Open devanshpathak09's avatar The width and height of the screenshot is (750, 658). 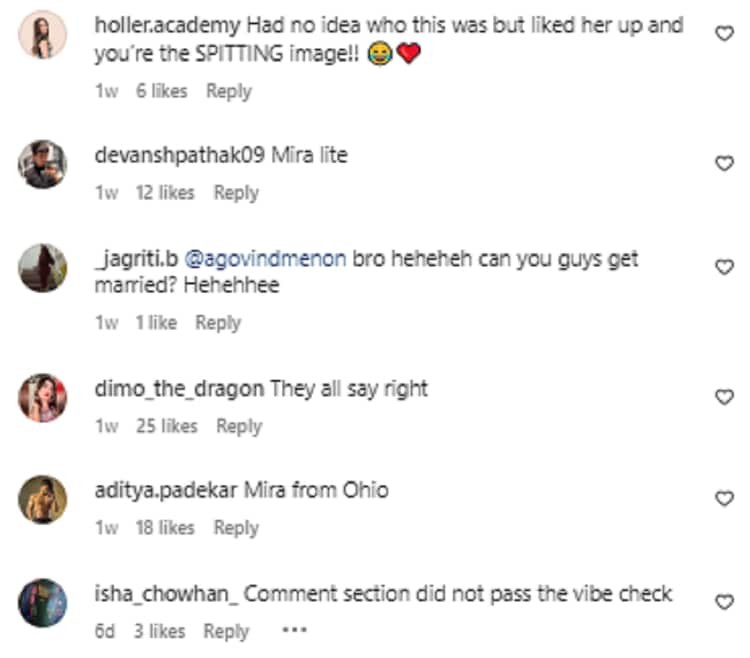click(43, 164)
